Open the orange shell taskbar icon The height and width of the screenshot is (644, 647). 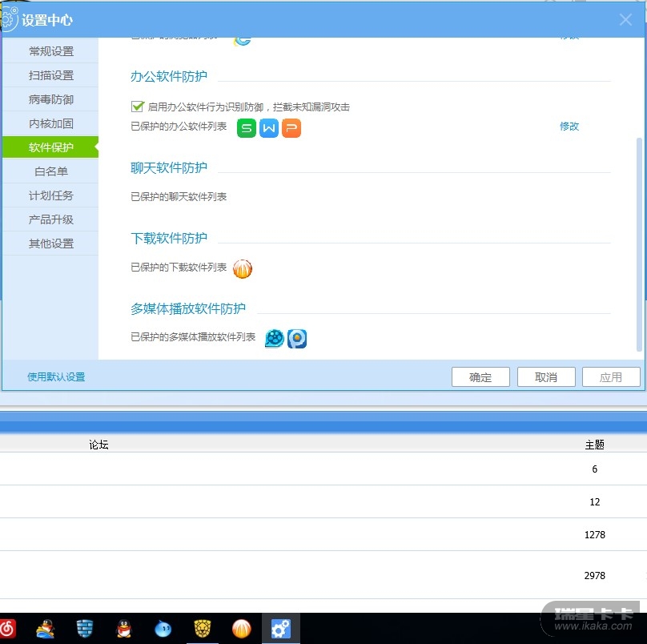241,629
